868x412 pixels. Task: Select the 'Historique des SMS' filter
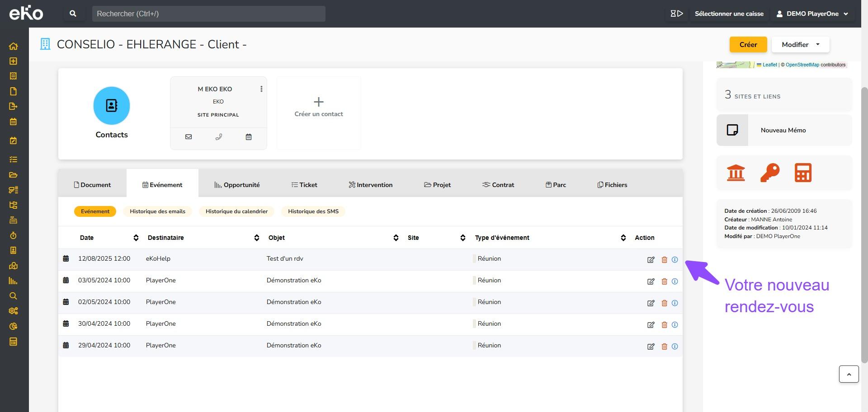point(313,211)
